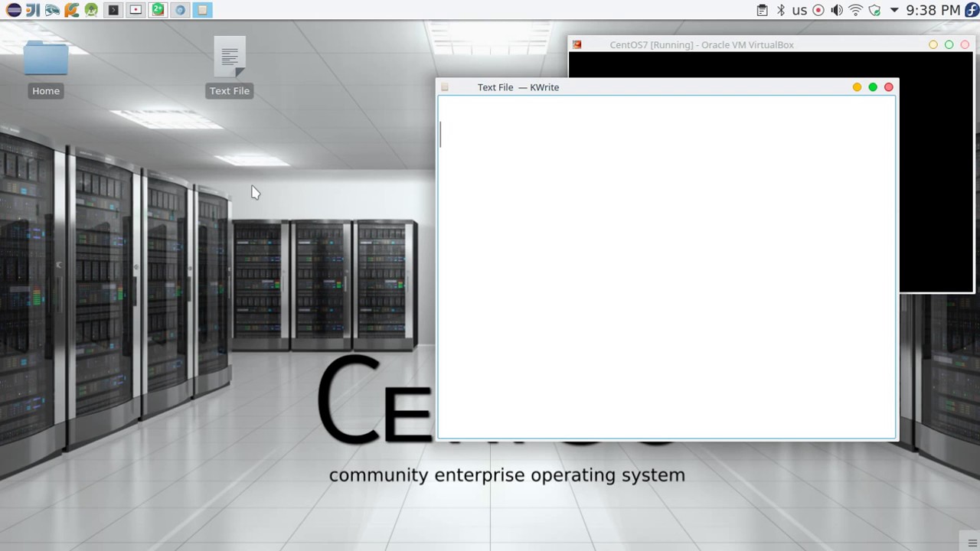Image resolution: width=980 pixels, height=551 pixels.
Task: Open the clipboard tray icon
Action: point(762,10)
